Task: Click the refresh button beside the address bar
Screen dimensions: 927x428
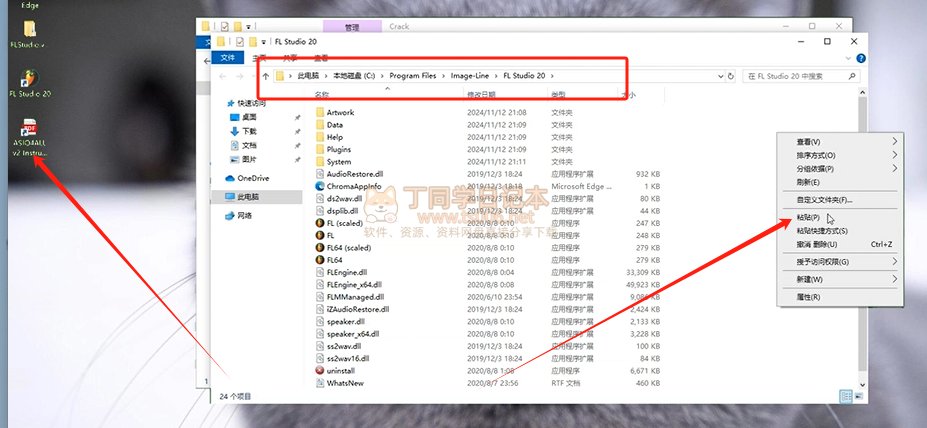Action: point(731,76)
